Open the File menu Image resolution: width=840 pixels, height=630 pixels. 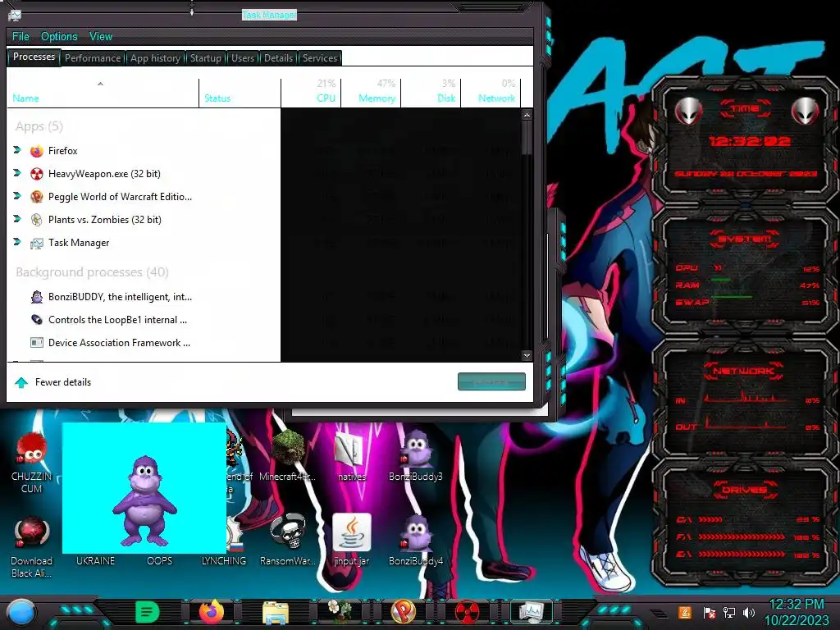pyautogui.click(x=21, y=36)
